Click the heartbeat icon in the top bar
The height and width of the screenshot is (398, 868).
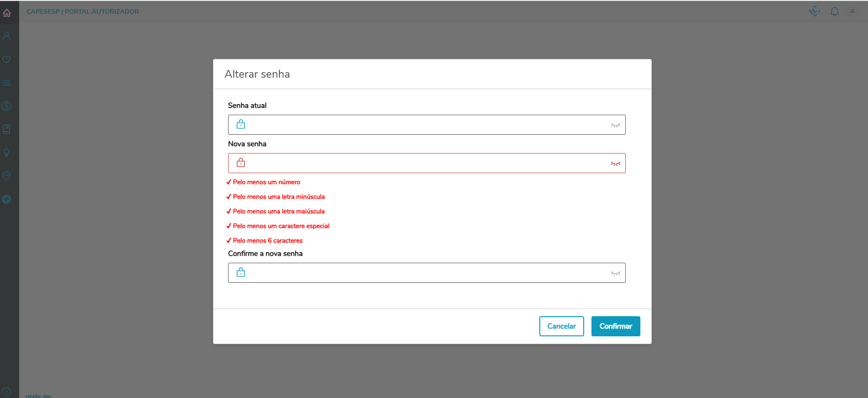point(815,12)
